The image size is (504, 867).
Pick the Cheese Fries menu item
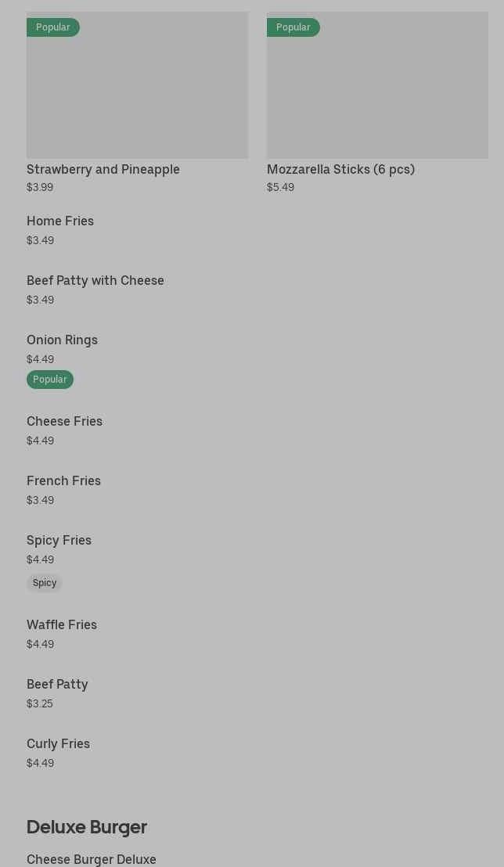point(64,421)
